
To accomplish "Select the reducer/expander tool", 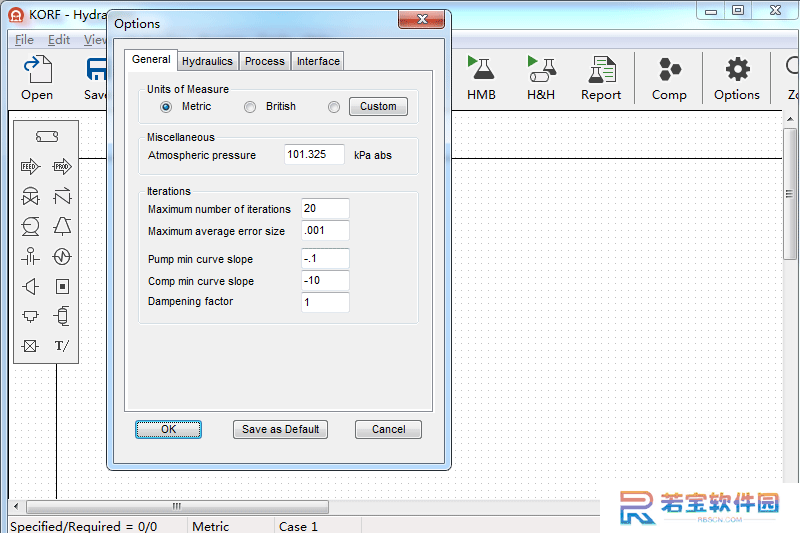I will coord(31,286).
